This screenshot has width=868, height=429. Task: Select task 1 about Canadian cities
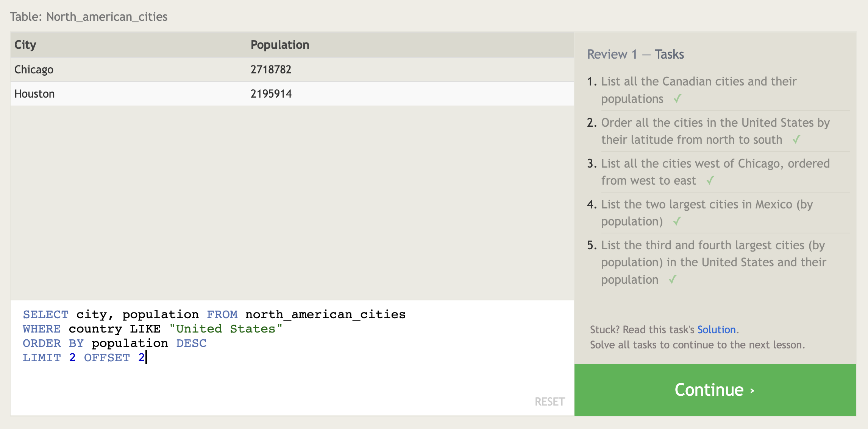point(699,90)
